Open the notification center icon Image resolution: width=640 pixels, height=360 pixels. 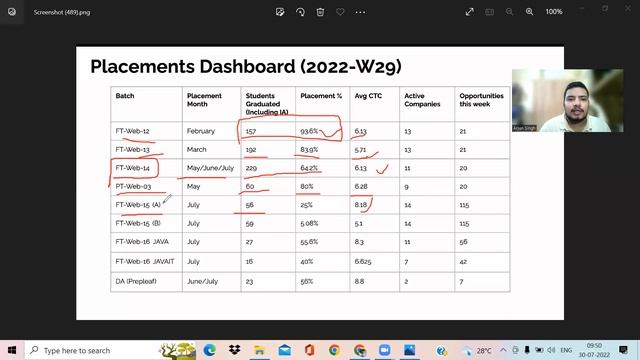tap(623, 350)
